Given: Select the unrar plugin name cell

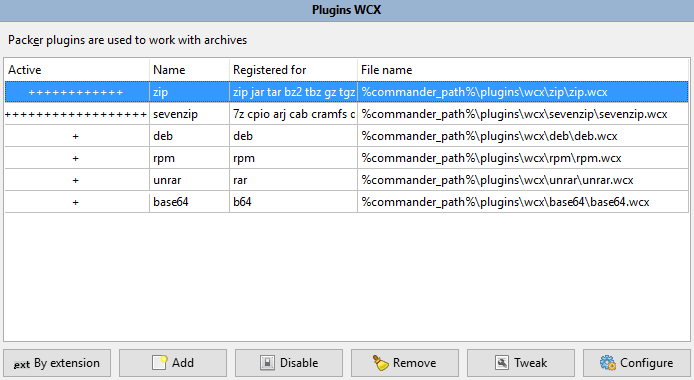Looking at the screenshot, I should [x=189, y=180].
